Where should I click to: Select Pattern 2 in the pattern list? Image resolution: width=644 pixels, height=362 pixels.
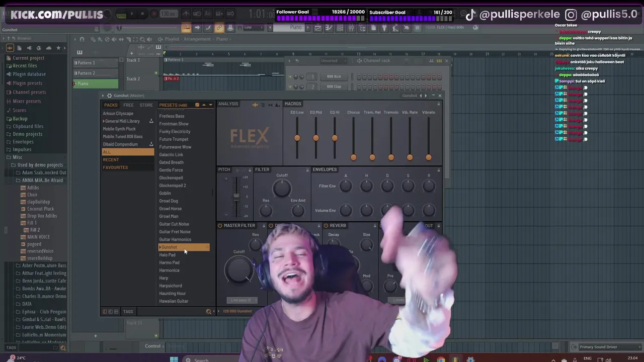(96, 73)
